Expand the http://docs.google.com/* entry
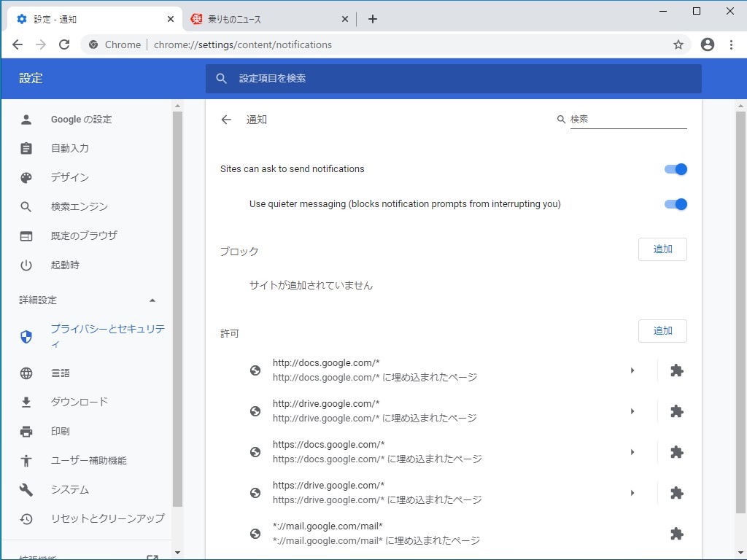 (632, 370)
